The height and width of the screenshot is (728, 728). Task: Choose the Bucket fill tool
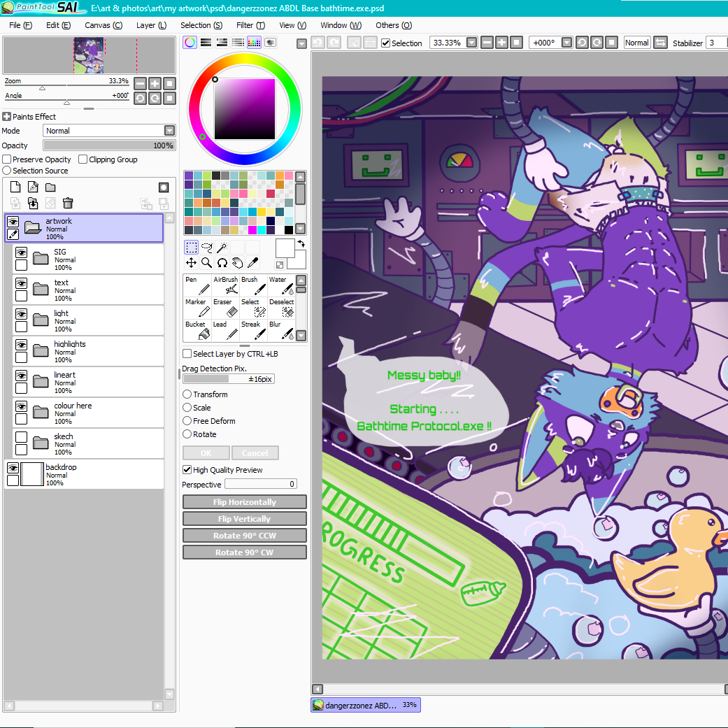click(197, 330)
